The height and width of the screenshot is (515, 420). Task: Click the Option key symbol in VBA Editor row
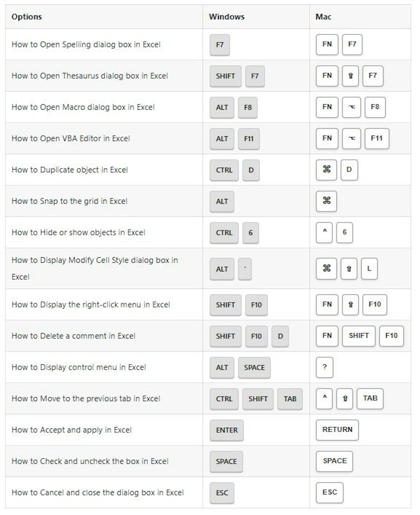[351, 138]
